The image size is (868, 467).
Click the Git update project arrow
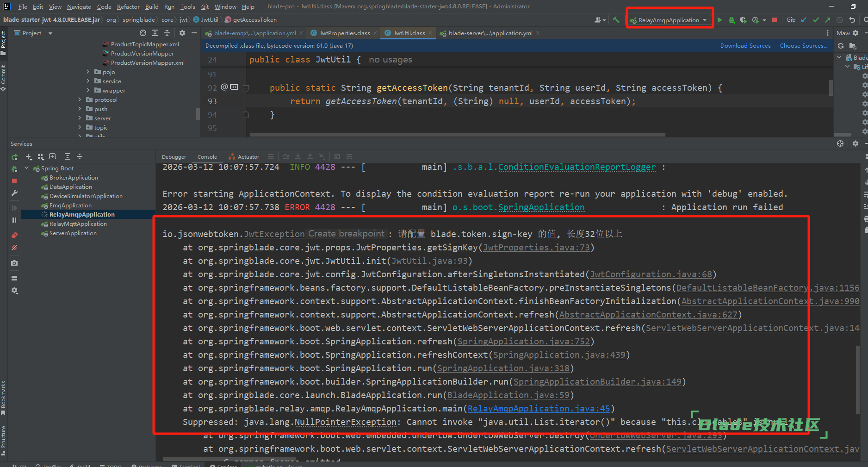coord(804,20)
